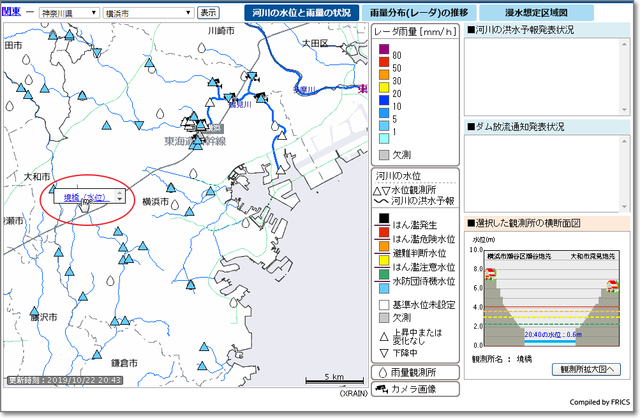Click the droplet icon in 雨量観測所 legend
Screen dimensions: 640x418
(x=380, y=370)
